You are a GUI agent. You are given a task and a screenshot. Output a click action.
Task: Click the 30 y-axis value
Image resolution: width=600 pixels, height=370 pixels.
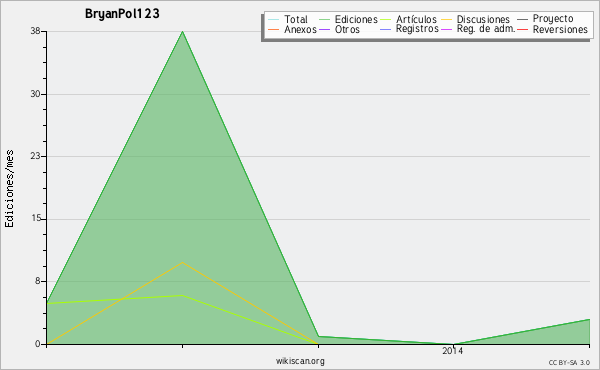click(x=36, y=94)
